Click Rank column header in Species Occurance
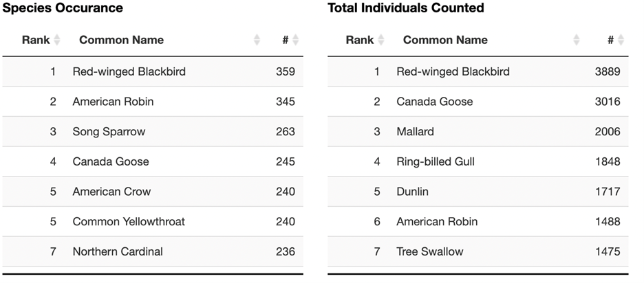 36,41
